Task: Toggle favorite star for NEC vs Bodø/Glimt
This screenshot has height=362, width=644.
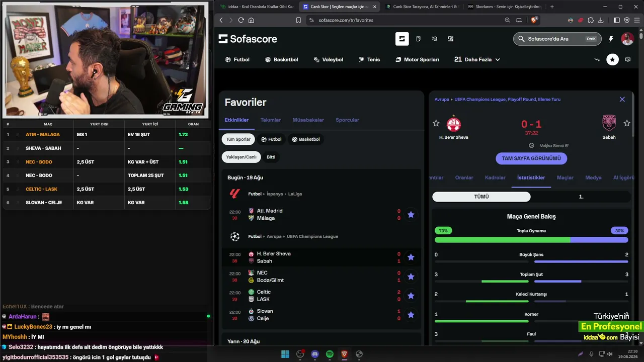Action: [x=411, y=277]
